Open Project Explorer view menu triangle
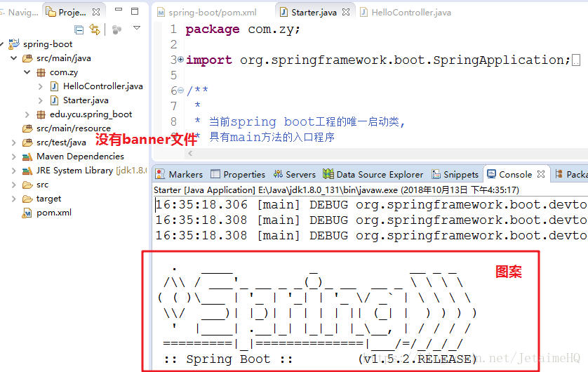 point(137,28)
